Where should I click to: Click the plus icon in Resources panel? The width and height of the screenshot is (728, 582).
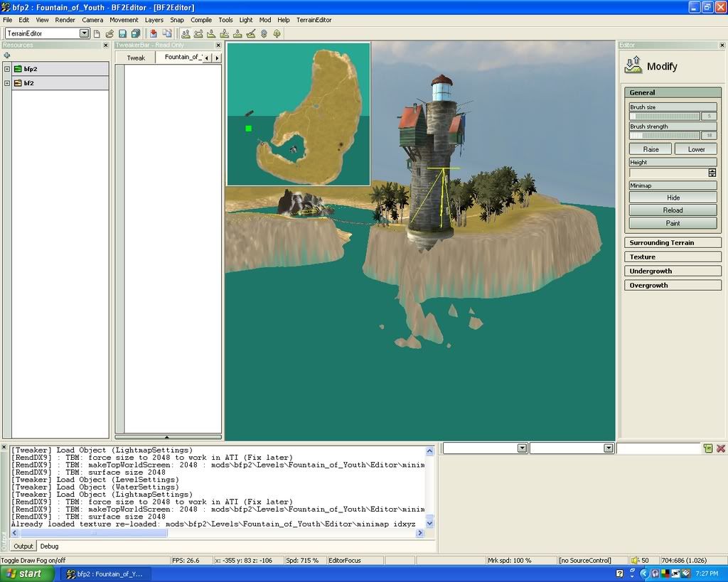7,55
